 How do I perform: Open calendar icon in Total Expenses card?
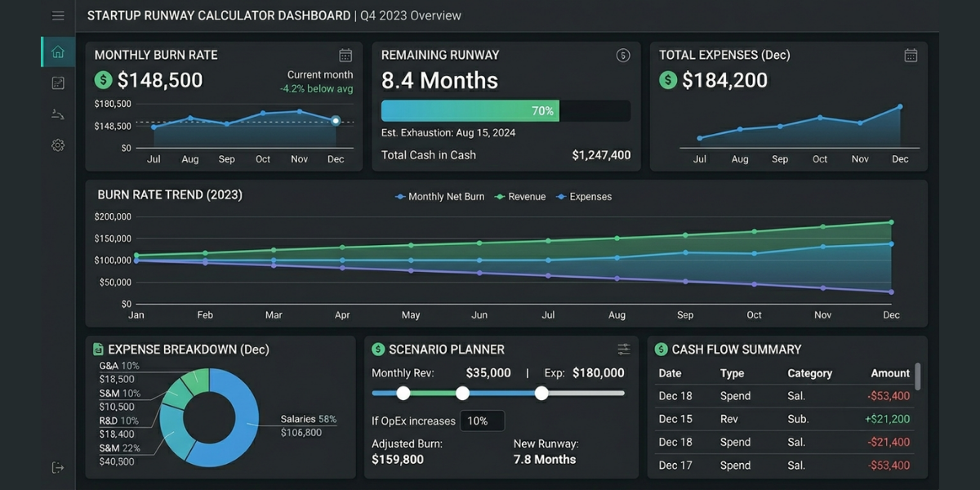point(911,56)
